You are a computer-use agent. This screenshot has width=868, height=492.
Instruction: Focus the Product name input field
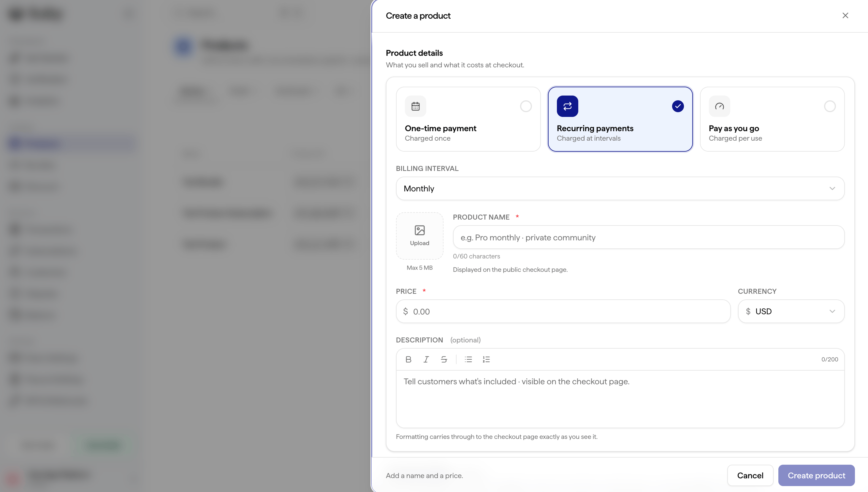(648, 237)
